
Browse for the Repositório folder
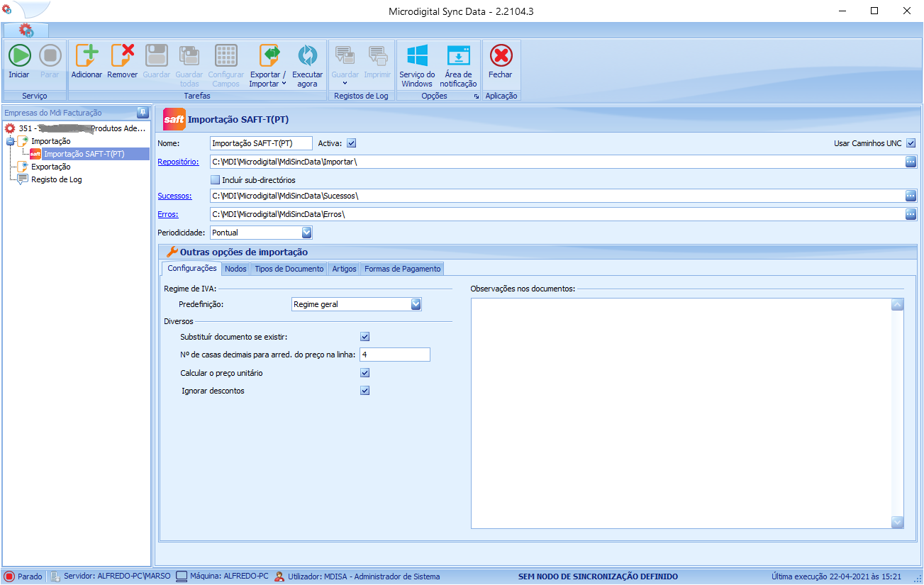pyautogui.click(x=911, y=162)
